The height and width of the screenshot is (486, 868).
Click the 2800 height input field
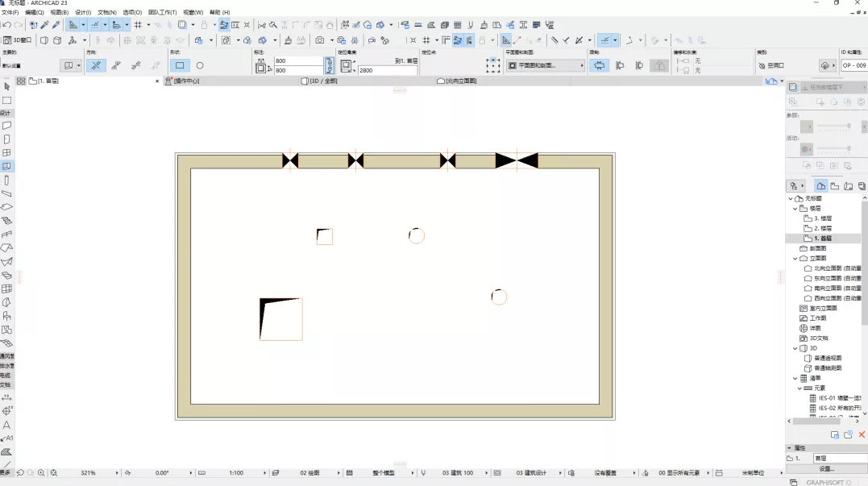coord(387,71)
